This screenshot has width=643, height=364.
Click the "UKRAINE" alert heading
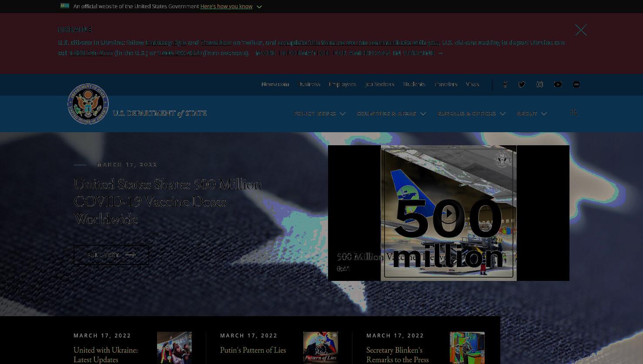tap(75, 30)
